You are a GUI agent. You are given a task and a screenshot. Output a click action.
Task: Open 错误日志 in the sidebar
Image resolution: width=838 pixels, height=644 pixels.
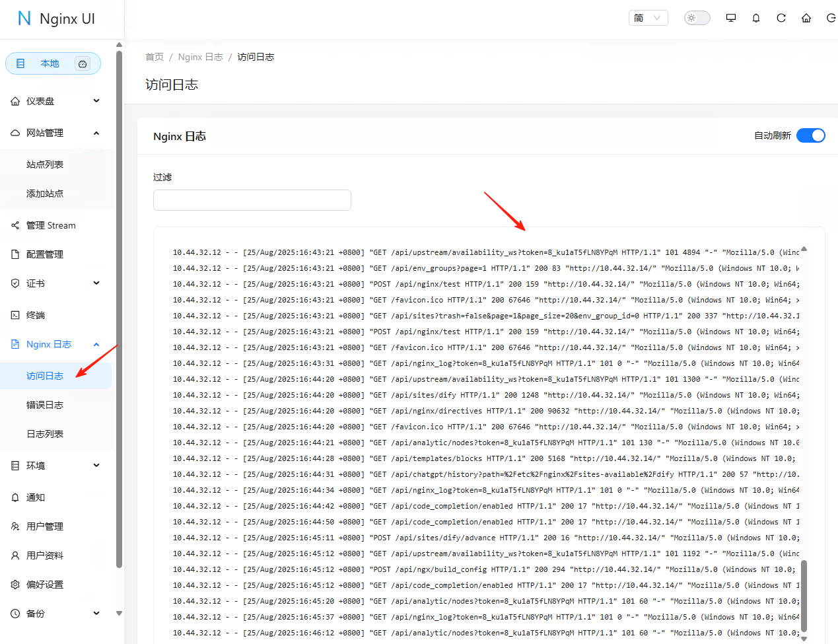tap(45, 405)
